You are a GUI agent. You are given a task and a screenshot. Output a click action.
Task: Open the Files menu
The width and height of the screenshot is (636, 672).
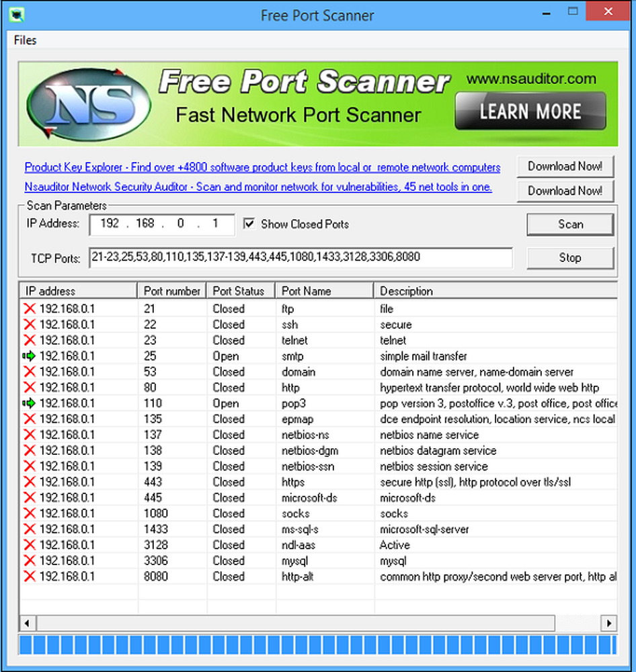25,40
